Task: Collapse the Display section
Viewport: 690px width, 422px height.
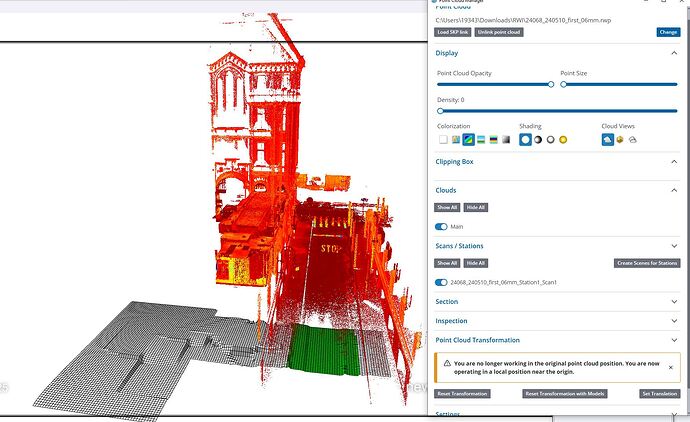Action: tap(674, 53)
